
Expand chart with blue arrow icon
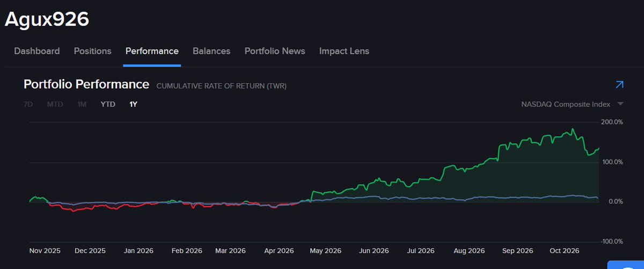pyautogui.click(x=619, y=84)
